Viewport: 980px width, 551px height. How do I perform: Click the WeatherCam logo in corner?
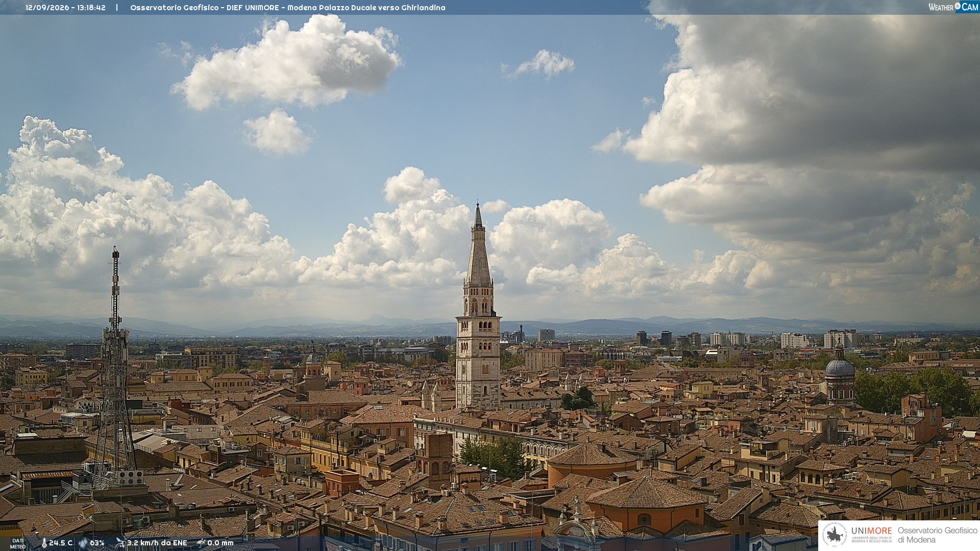point(953,7)
